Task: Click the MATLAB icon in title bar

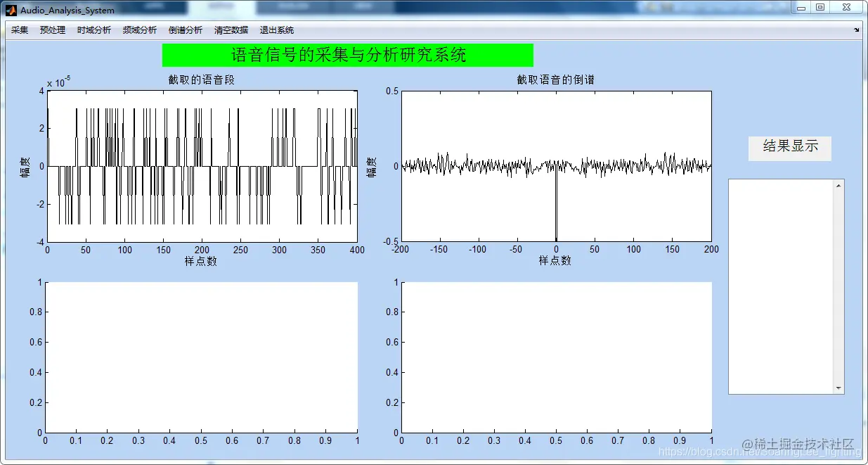Action: 11,10
